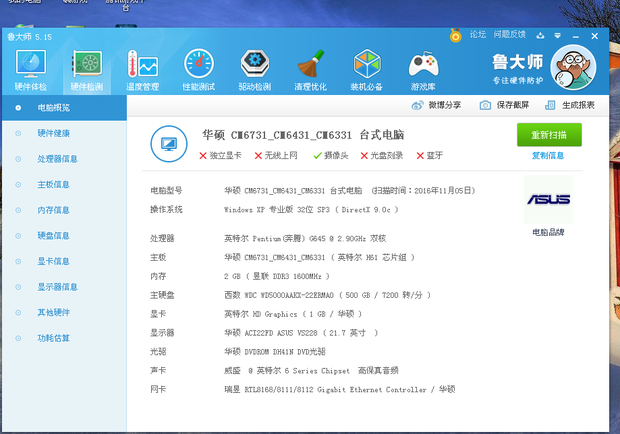This screenshot has width=620, height=434.
Task: Click the 问题反馈 feedback link
Action: (510, 35)
